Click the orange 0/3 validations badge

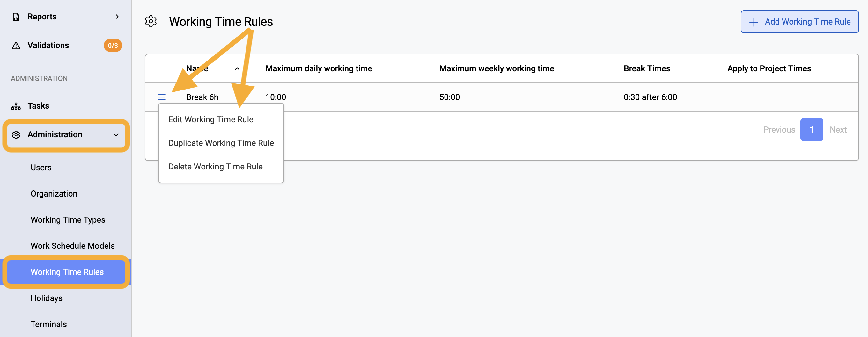coord(113,46)
